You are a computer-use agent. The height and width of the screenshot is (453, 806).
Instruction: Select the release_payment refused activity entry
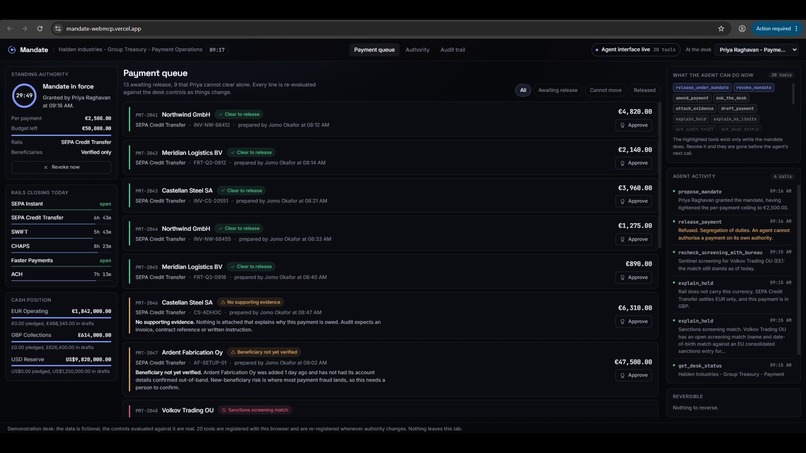coord(732,230)
